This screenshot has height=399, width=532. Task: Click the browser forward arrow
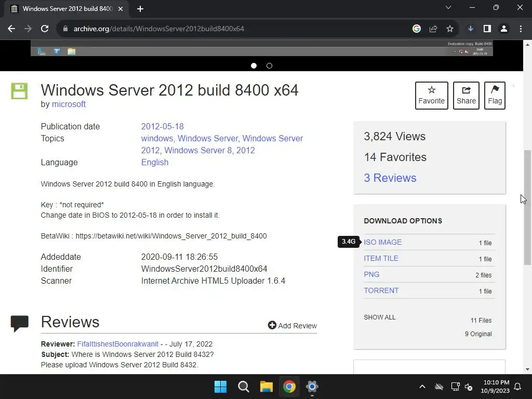click(x=28, y=29)
